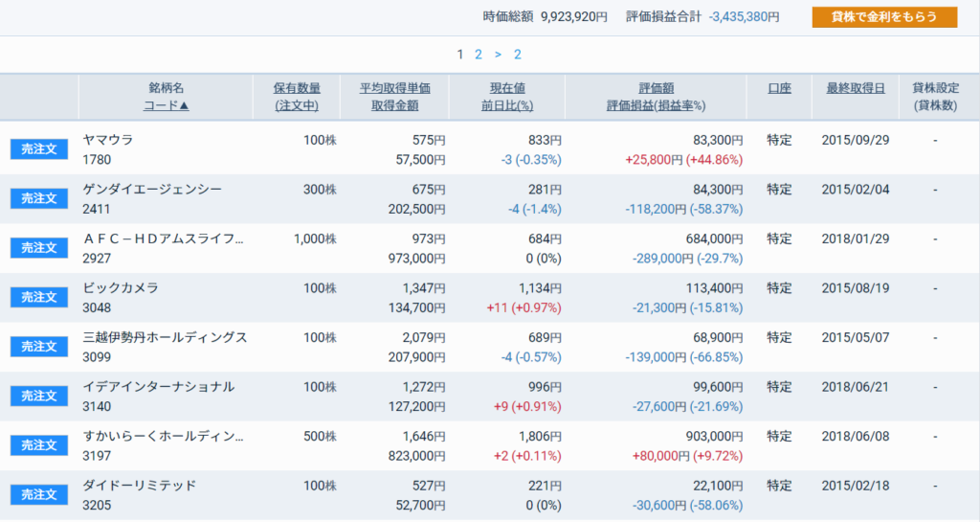The image size is (980, 522).
Task: Click 売注文 for 三越伊勢丹ホールディングス
Action: pyautogui.click(x=38, y=347)
